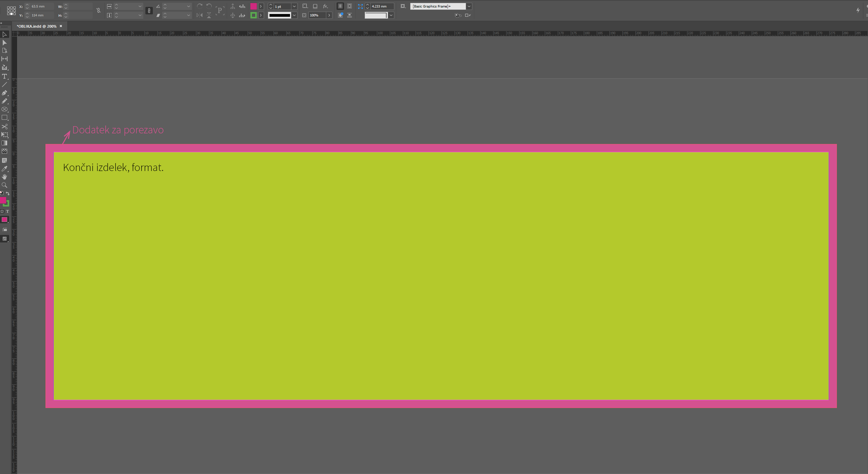The height and width of the screenshot is (474, 868).
Task: Select the Rectangle Frame tool
Action: [4, 109]
